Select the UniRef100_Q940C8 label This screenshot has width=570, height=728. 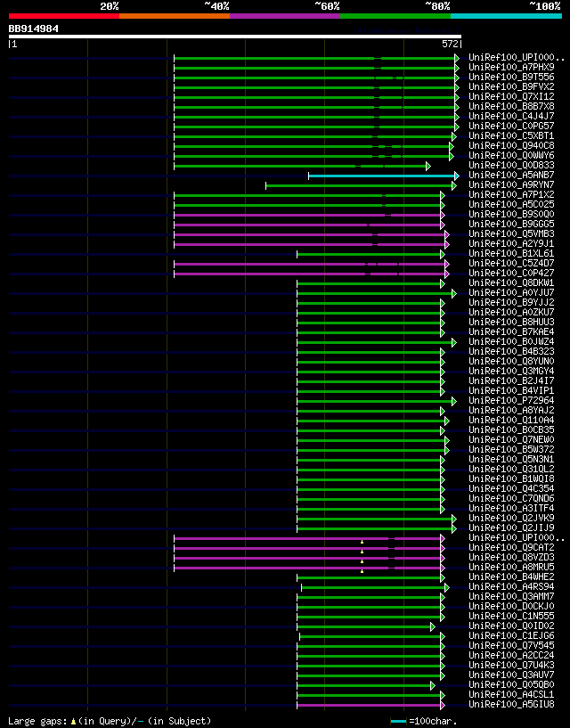pos(511,146)
